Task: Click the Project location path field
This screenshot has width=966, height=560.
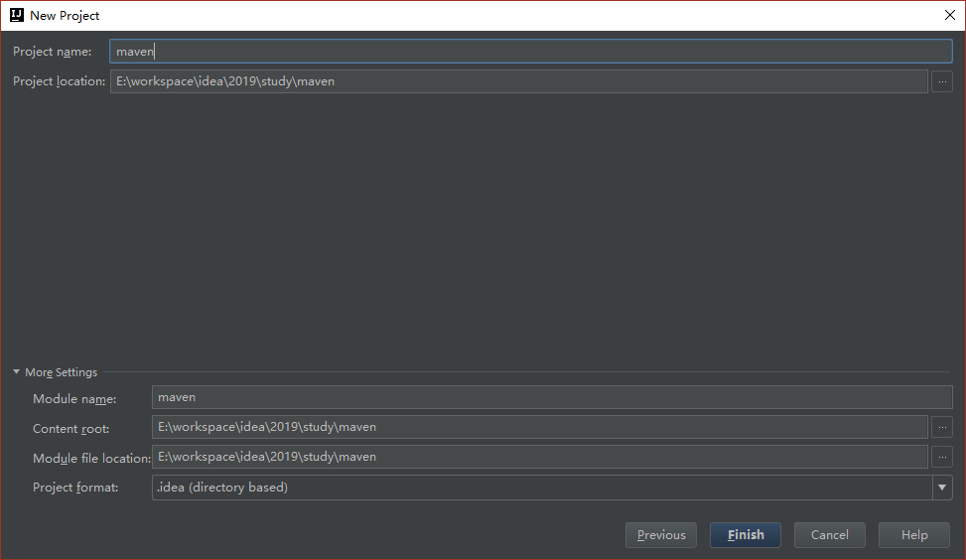Action: point(518,81)
